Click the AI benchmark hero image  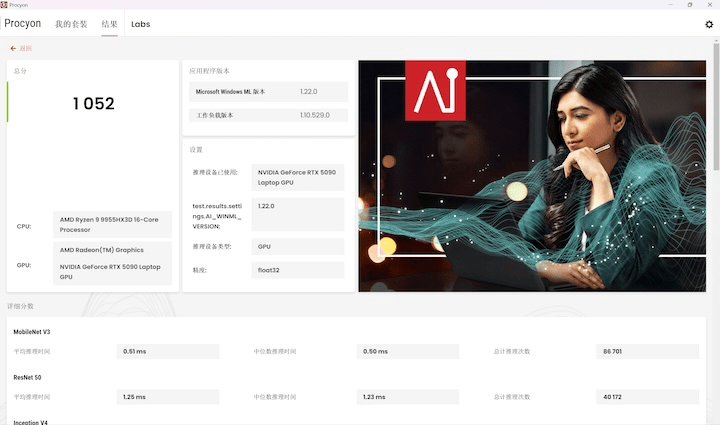click(532, 176)
